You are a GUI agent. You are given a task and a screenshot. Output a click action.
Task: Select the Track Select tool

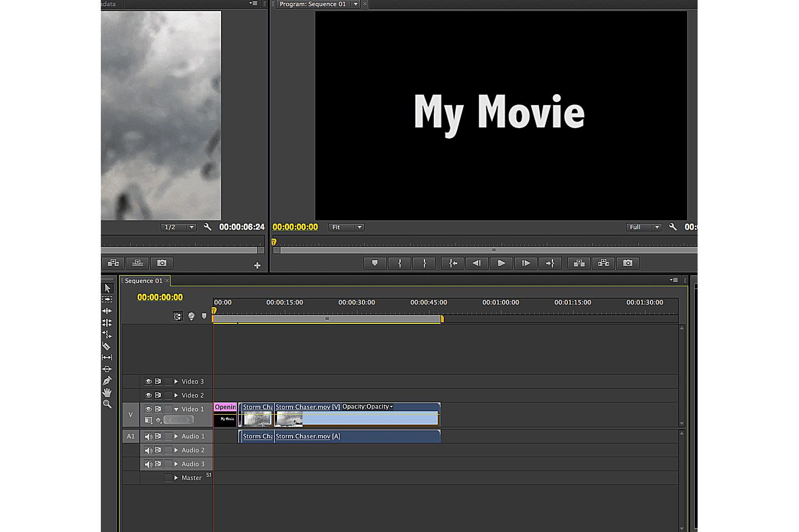pos(107,299)
